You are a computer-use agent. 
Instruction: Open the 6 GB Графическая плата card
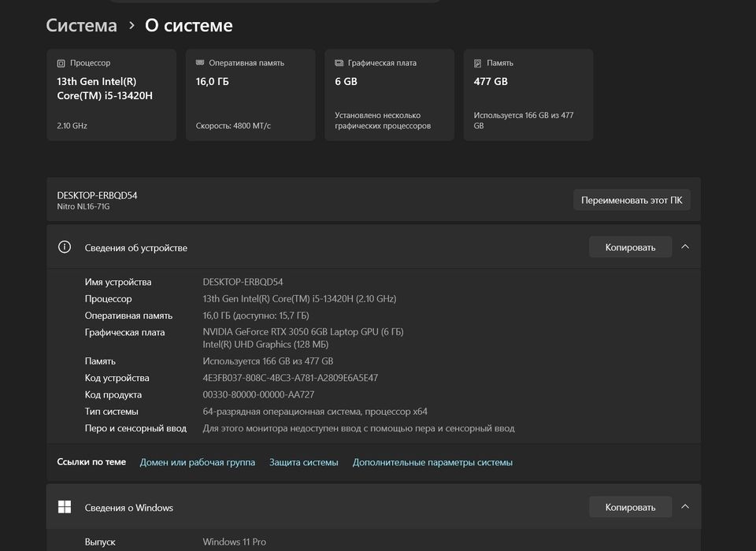click(390, 95)
